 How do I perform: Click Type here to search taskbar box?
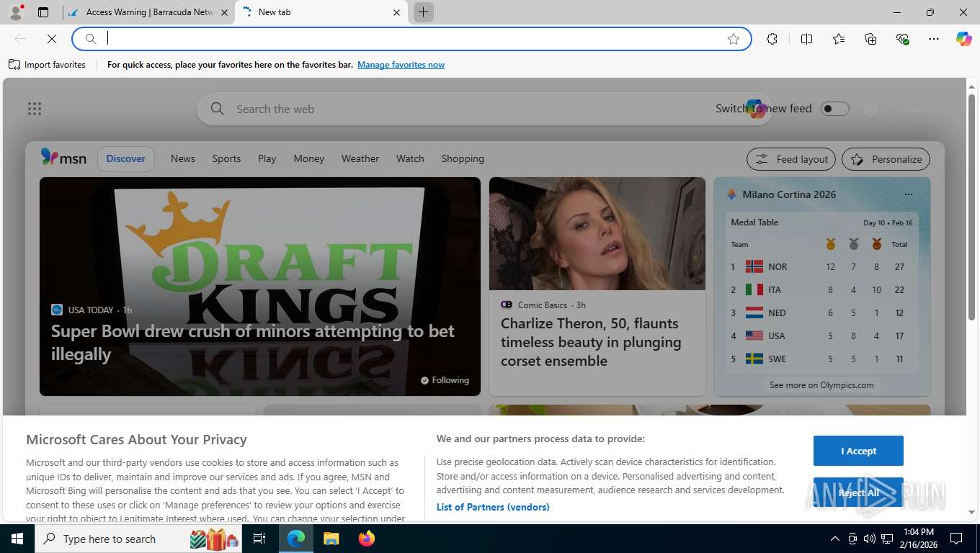point(138,539)
